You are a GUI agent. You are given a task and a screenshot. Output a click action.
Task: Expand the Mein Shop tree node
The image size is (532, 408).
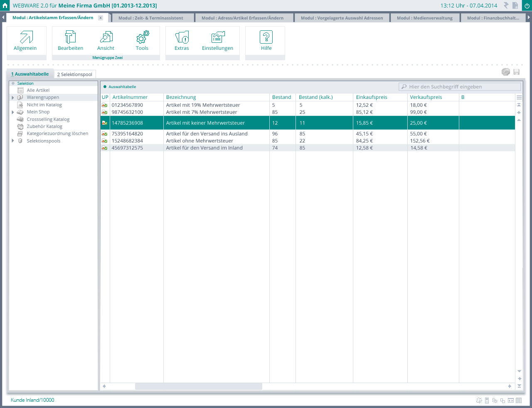click(13, 112)
